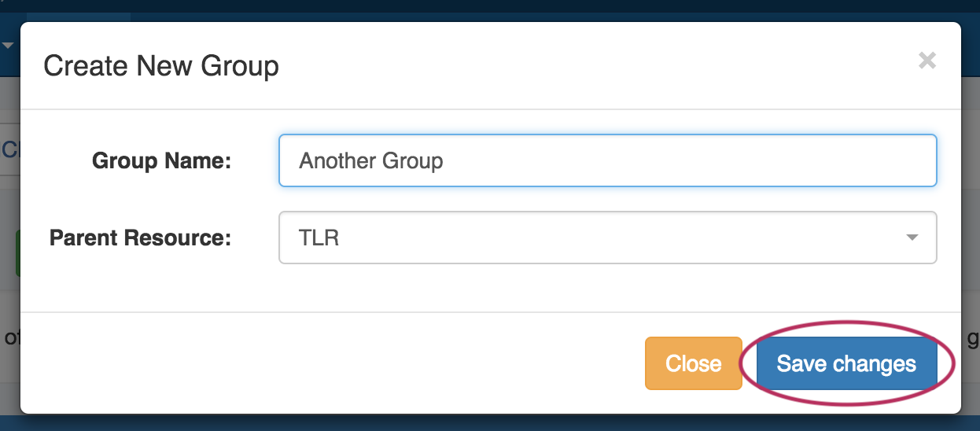Screen dimensions: 980x431
Task: Dismiss dialog with the X icon
Action: tap(927, 61)
